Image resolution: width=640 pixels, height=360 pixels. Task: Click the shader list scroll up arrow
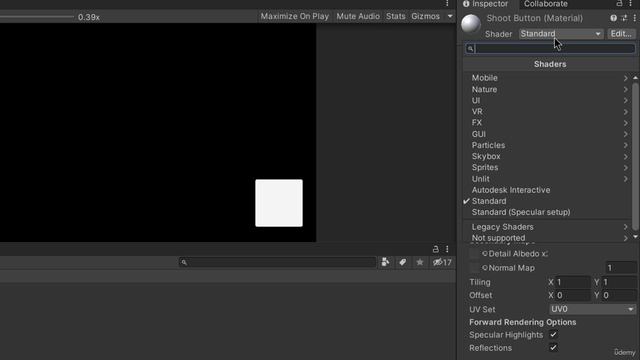(636, 78)
